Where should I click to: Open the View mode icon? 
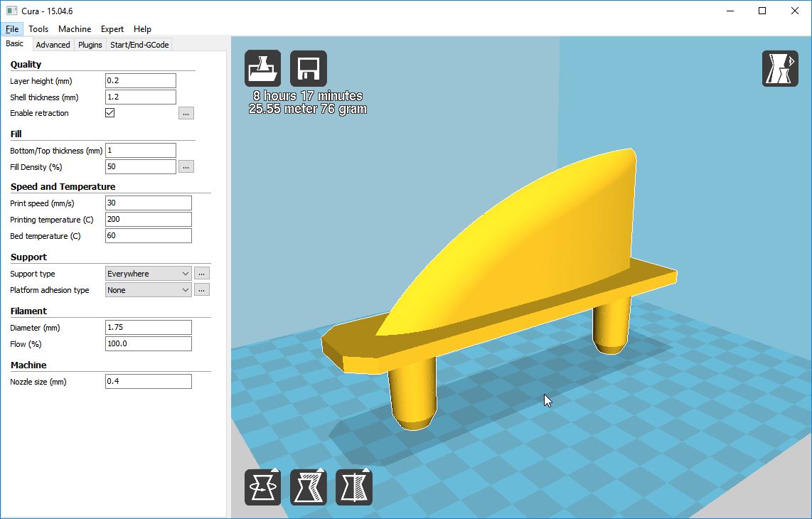[780, 68]
